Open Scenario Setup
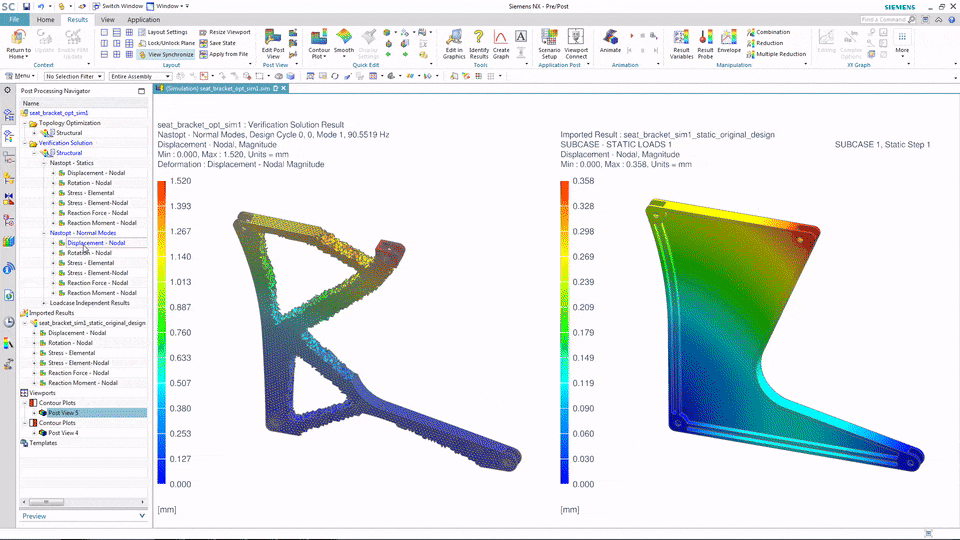The width and height of the screenshot is (960, 540). [549, 44]
